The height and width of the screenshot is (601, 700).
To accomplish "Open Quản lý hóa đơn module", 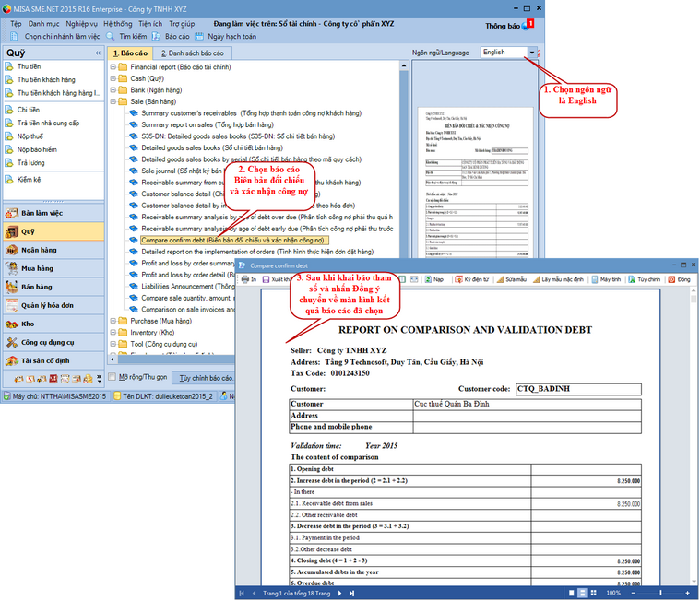I will pos(53,305).
